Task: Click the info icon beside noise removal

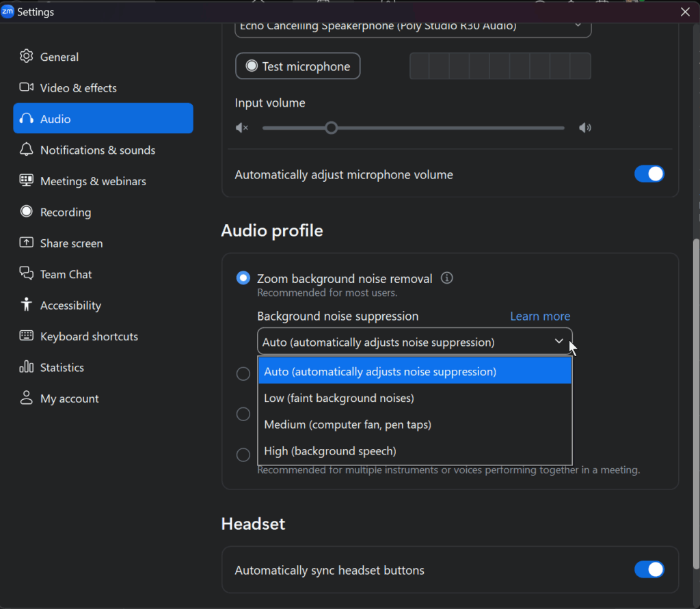Action: click(447, 278)
